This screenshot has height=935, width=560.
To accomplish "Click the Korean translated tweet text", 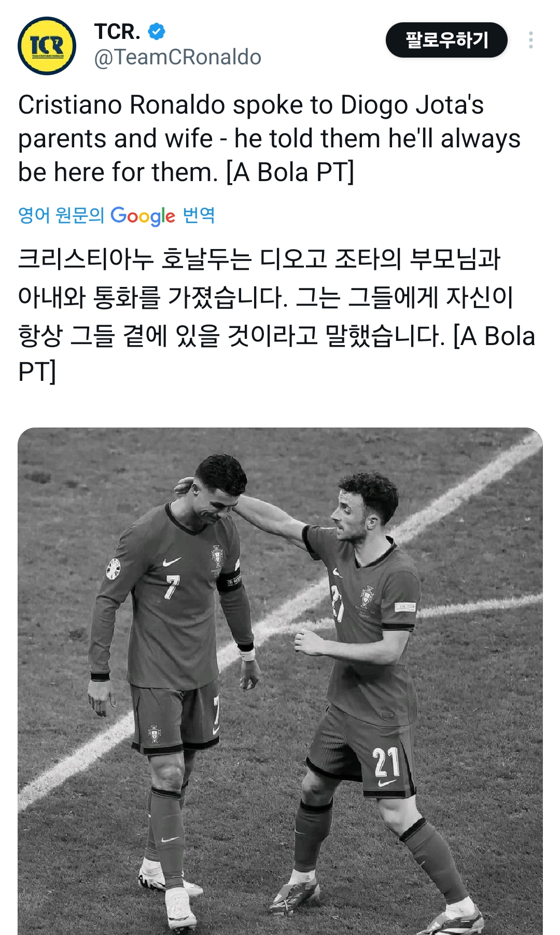I will click(276, 315).
